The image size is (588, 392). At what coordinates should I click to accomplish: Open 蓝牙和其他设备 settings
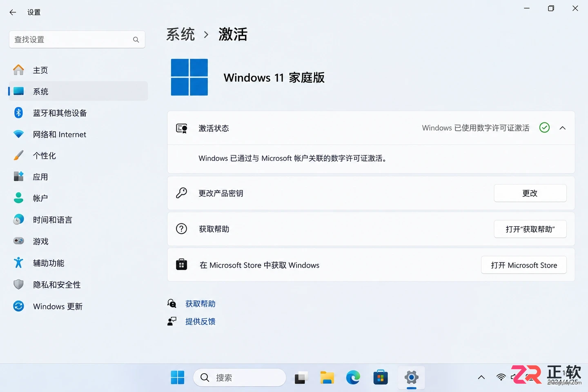click(x=78, y=113)
